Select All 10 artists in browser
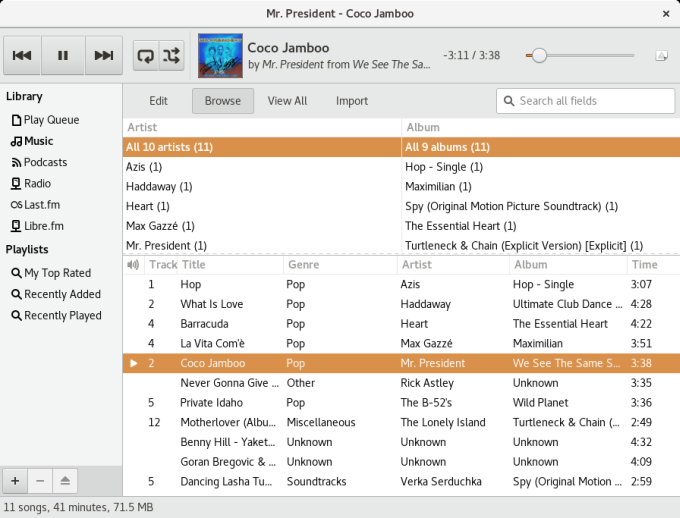The width and height of the screenshot is (680, 518). coord(262,147)
